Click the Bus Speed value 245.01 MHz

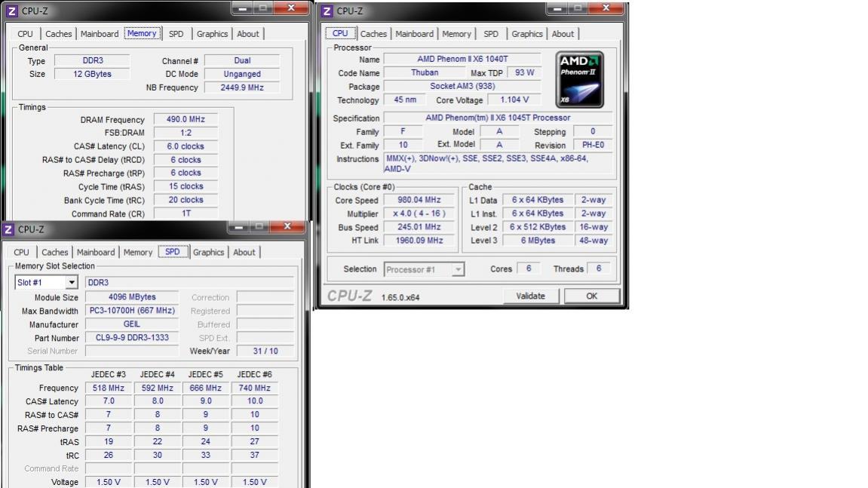[419, 227]
